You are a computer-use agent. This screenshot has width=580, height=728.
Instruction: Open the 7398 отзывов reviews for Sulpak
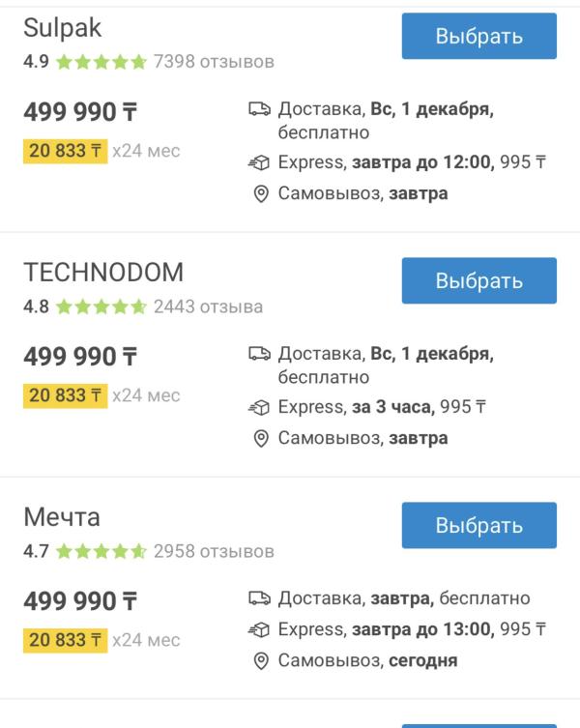click(x=214, y=62)
